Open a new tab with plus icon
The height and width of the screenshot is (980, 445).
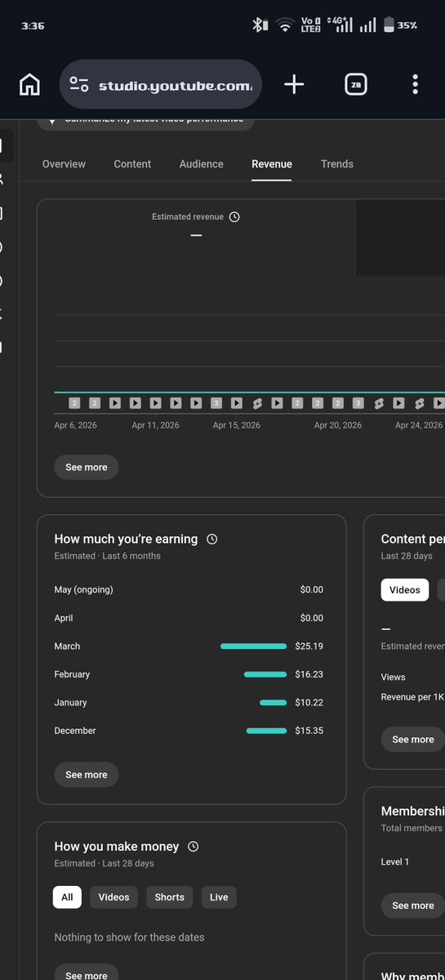(294, 84)
